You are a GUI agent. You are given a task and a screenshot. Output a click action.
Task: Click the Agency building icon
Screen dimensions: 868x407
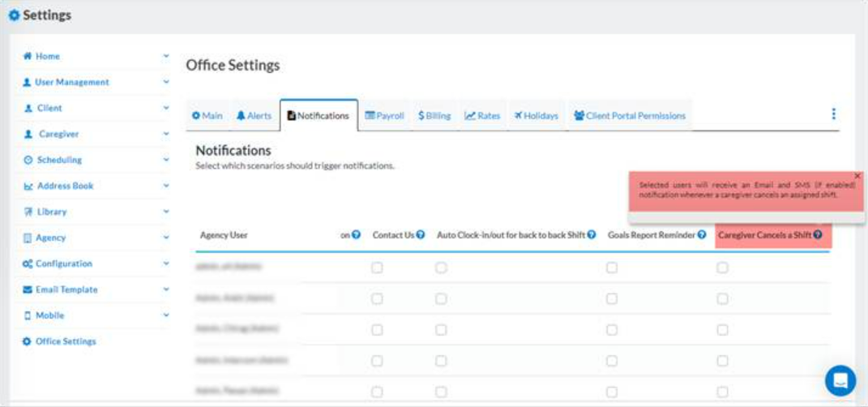(x=27, y=238)
